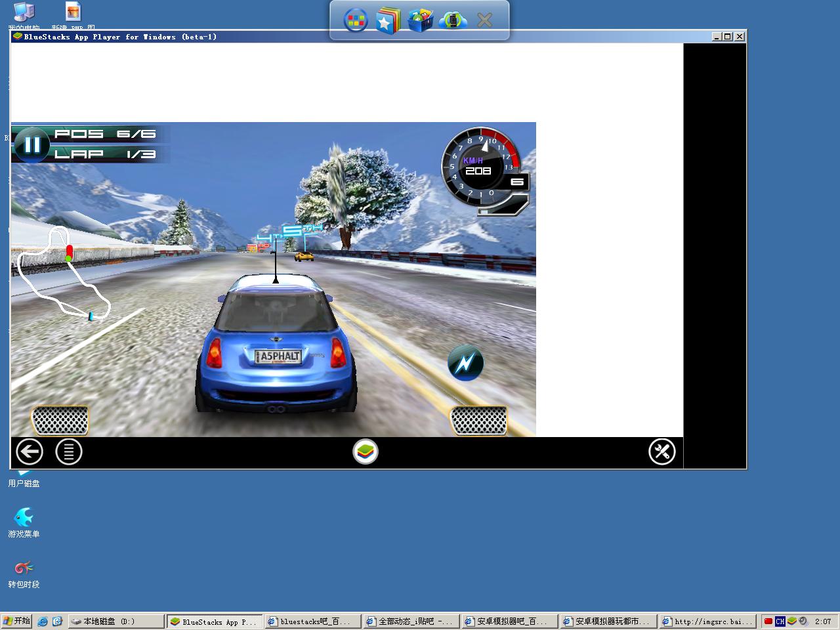Click the BlueStacks tray icon

coord(792,621)
